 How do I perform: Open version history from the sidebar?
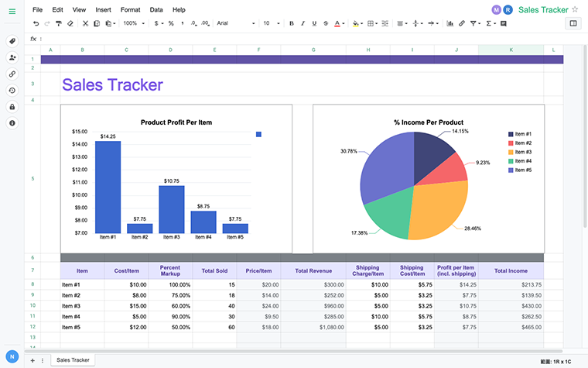[x=12, y=90]
